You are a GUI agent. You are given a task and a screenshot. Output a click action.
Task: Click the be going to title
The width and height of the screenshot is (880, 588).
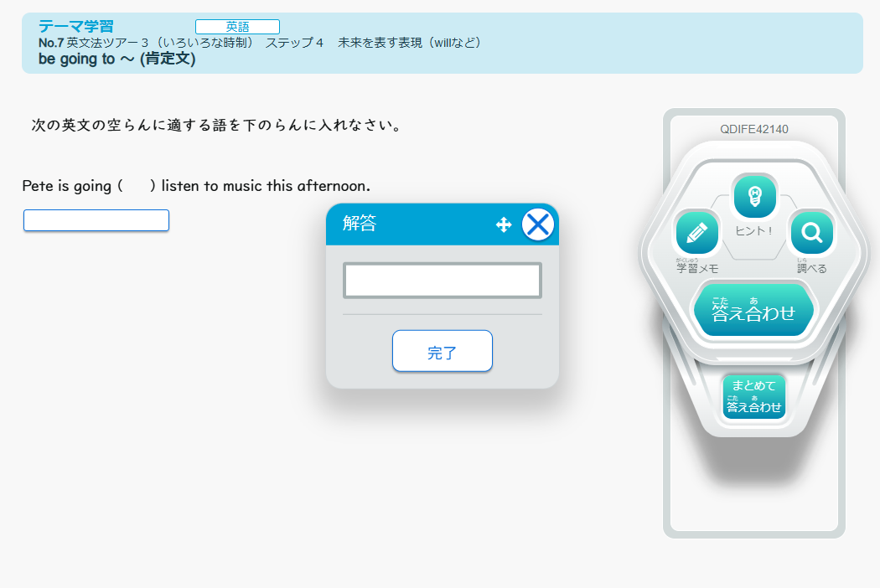[x=116, y=59]
